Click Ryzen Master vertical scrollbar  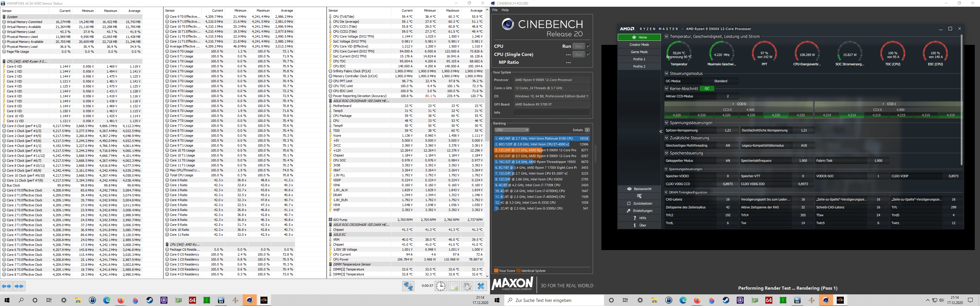[x=962, y=100]
